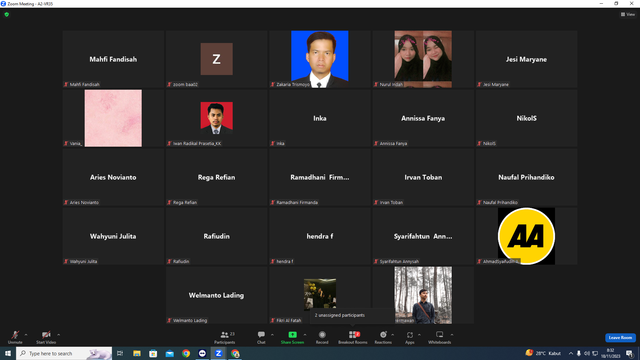Select Nurul Hidah's video tile

point(423,59)
